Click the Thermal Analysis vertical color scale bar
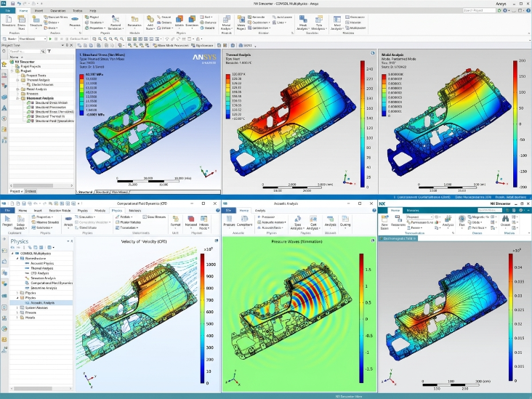 [x=363, y=124]
